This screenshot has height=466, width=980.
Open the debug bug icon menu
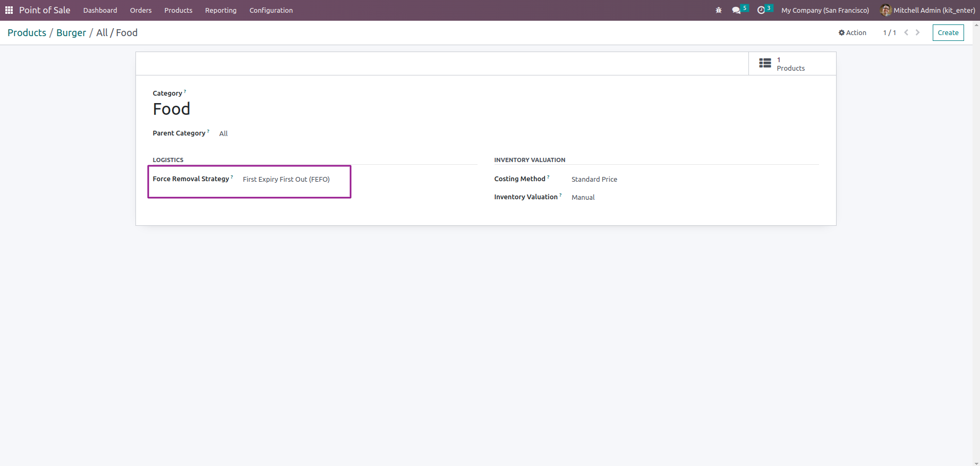719,10
